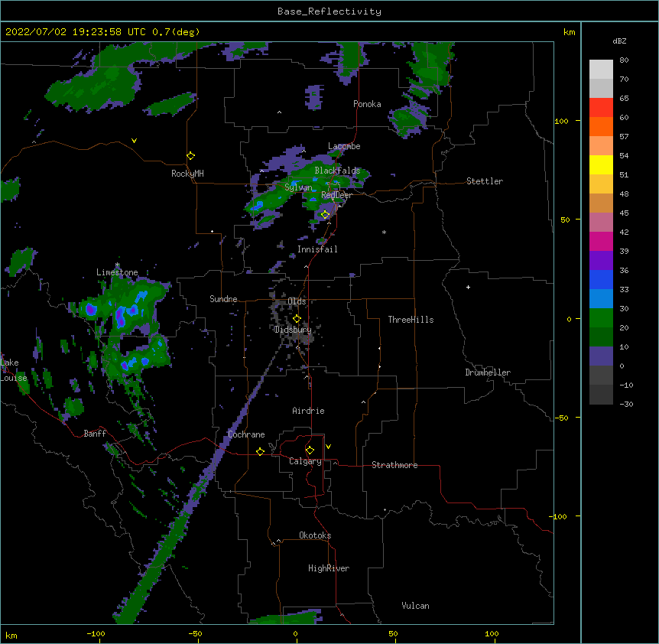Pick the bright yellow swatch between 54 and 51

pos(601,164)
